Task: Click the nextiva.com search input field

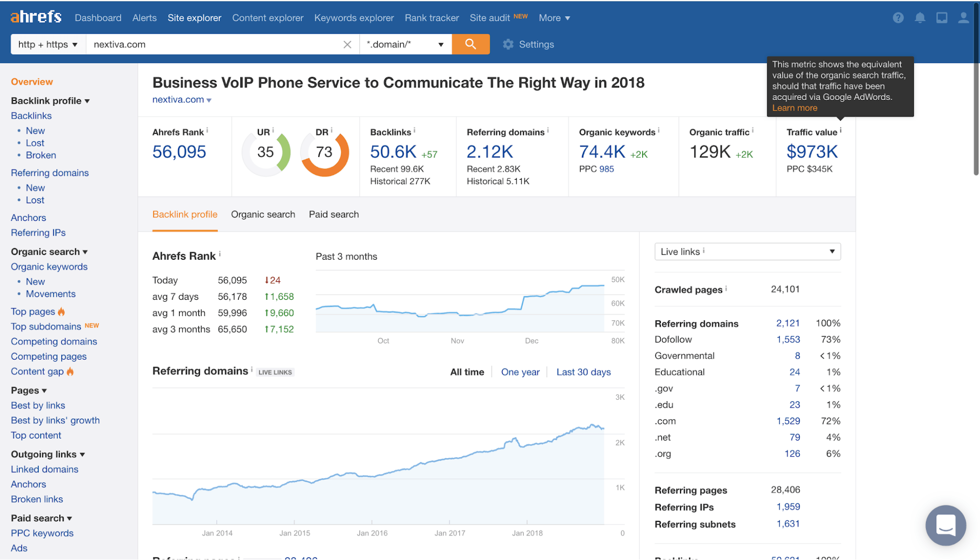Action: [214, 44]
